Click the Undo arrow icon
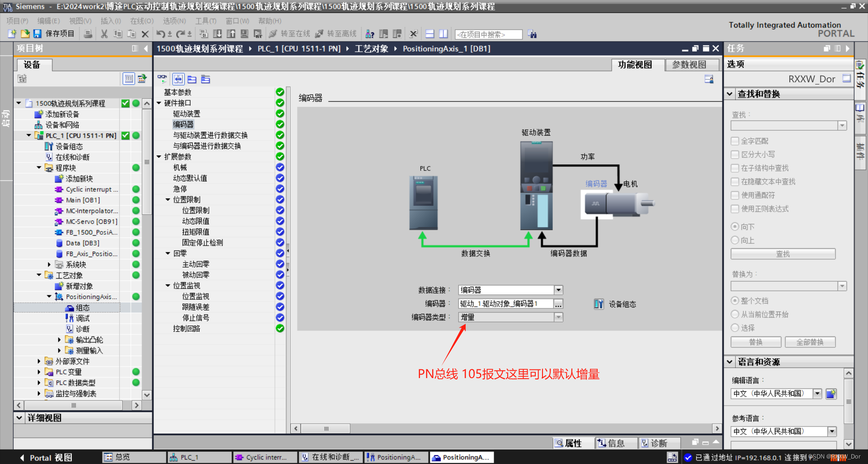 click(161, 34)
